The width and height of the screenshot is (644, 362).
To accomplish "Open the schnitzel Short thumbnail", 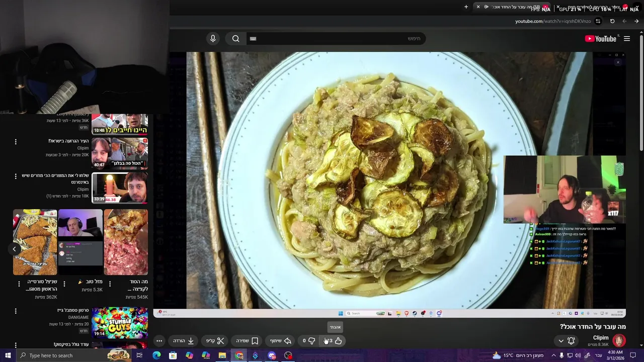I will (x=35, y=242).
